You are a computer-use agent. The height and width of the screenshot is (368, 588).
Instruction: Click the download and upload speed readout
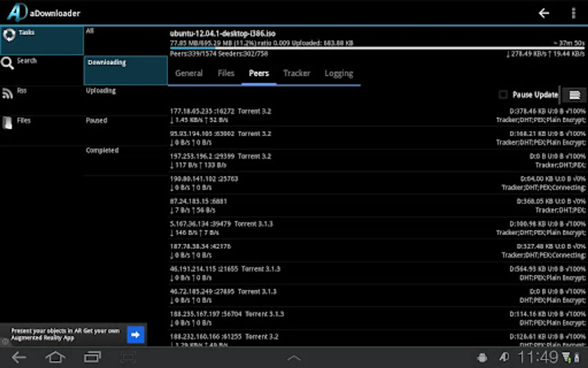pos(546,54)
